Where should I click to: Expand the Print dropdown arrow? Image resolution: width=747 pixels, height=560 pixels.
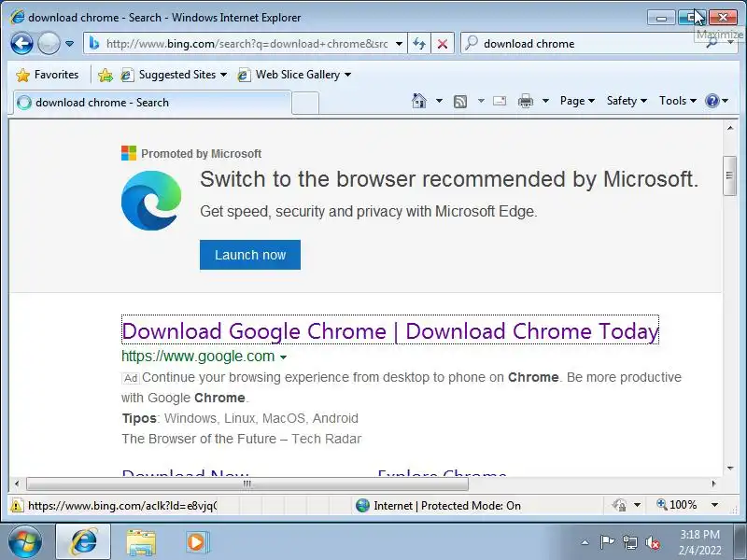tap(545, 101)
